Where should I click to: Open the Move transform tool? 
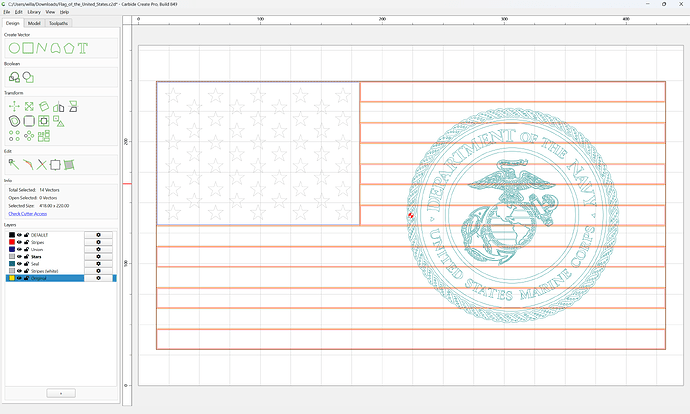pos(14,106)
